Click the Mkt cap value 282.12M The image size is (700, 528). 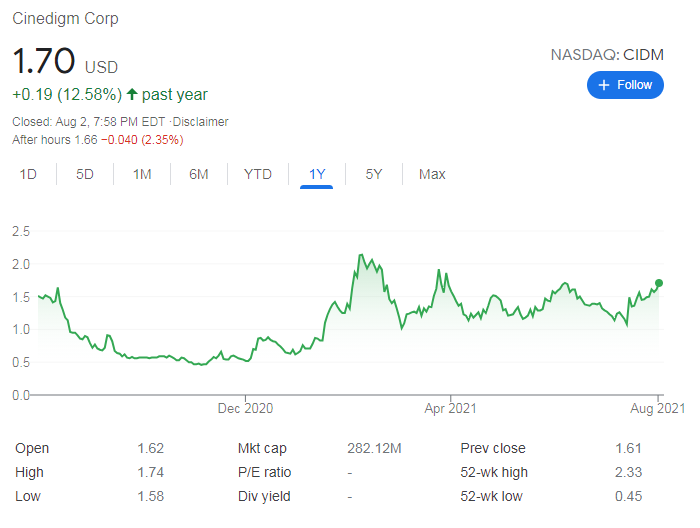(x=374, y=448)
